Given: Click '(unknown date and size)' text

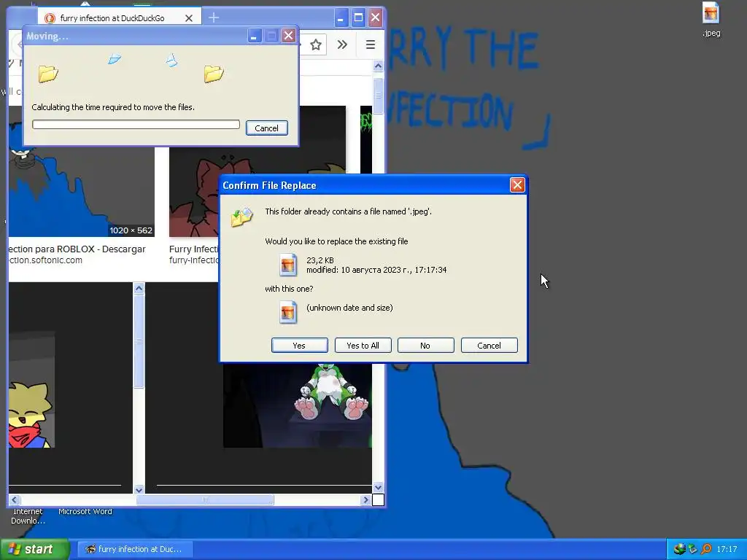Looking at the screenshot, I should point(349,308).
